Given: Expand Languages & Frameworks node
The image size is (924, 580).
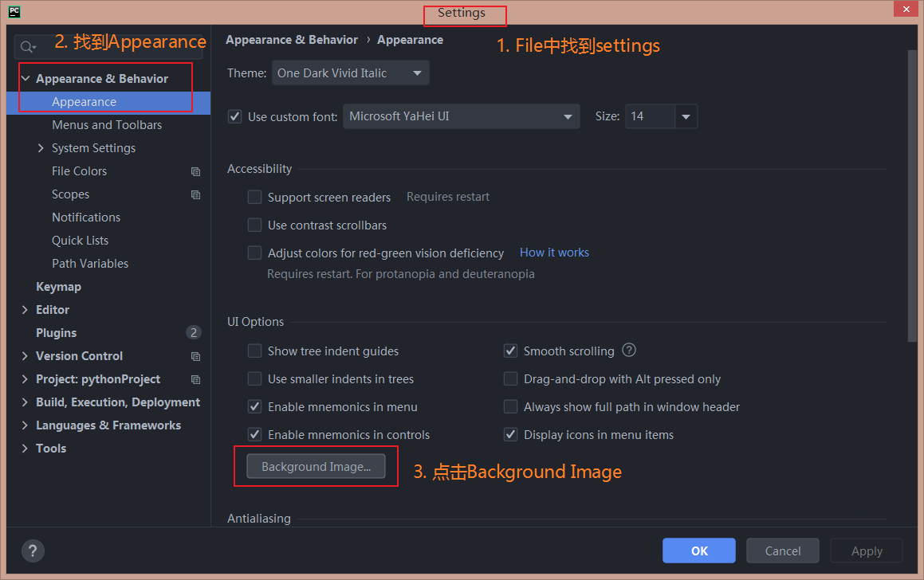Looking at the screenshot, I should 25,425.
